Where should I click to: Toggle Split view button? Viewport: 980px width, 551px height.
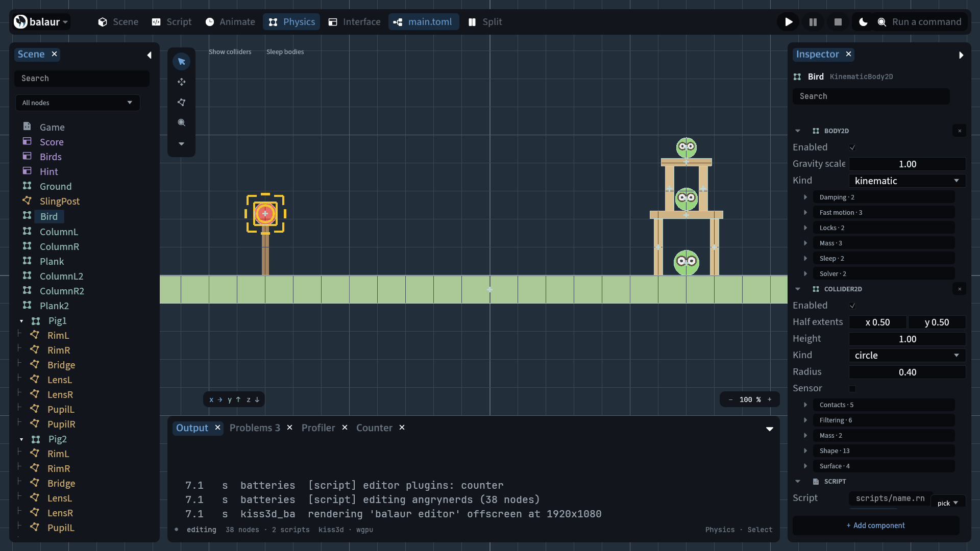pos(485,22)
